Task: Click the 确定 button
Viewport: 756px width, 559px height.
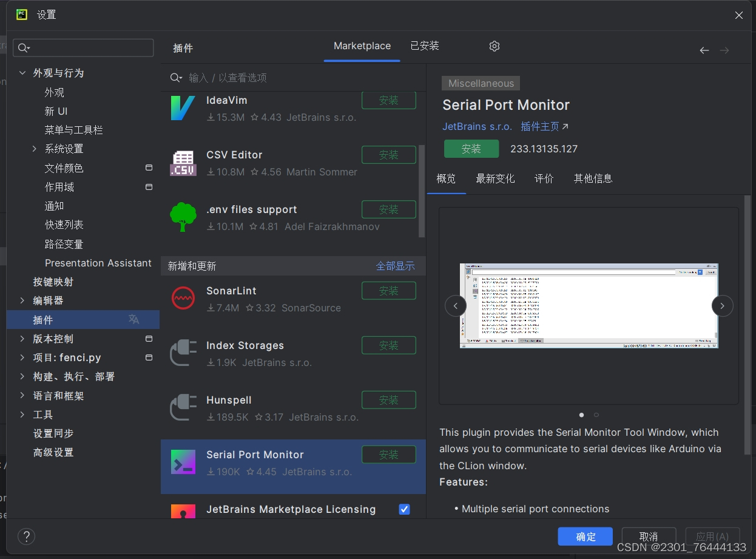Action: pos(586,537)
